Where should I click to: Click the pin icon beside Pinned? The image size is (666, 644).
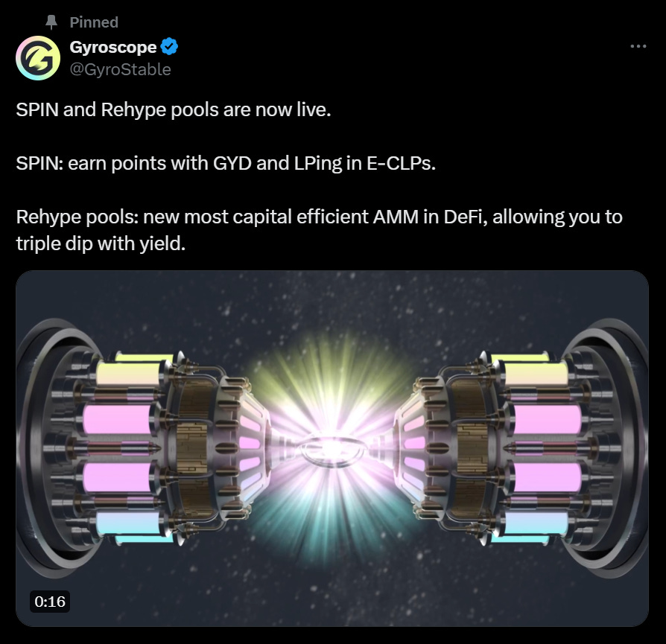(51, 22)
